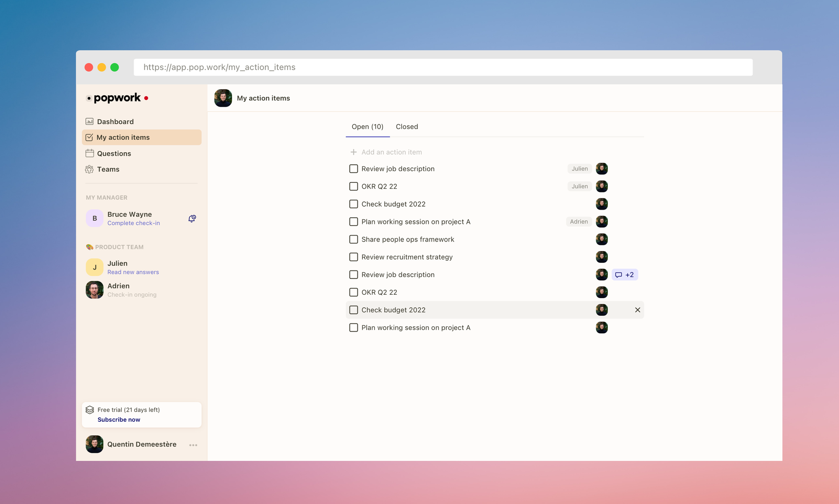The width and height of the screenshot is (839, 504).
Task: Click the layers icon in the Free trial box
Action: pos(90,410)
